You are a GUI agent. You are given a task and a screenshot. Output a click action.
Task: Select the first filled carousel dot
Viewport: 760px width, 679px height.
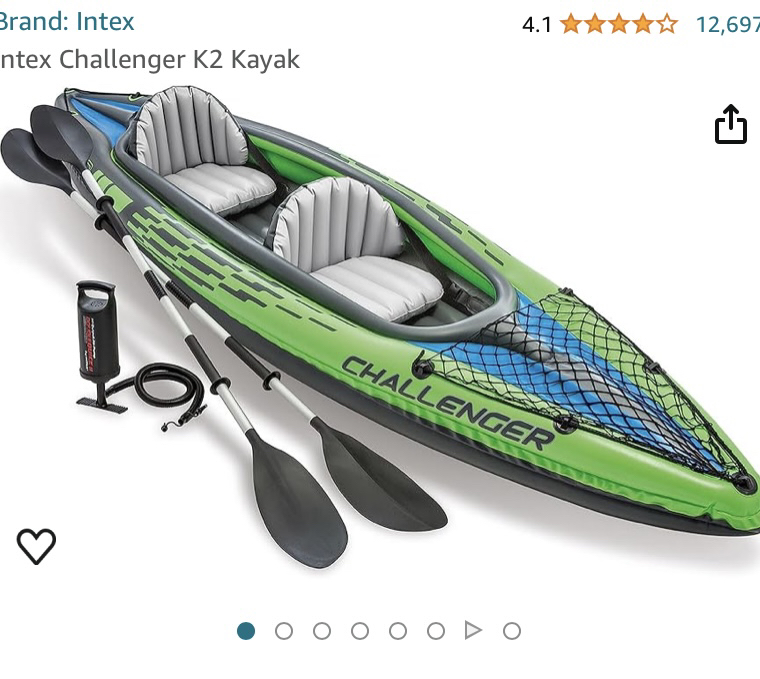[246, 631]
